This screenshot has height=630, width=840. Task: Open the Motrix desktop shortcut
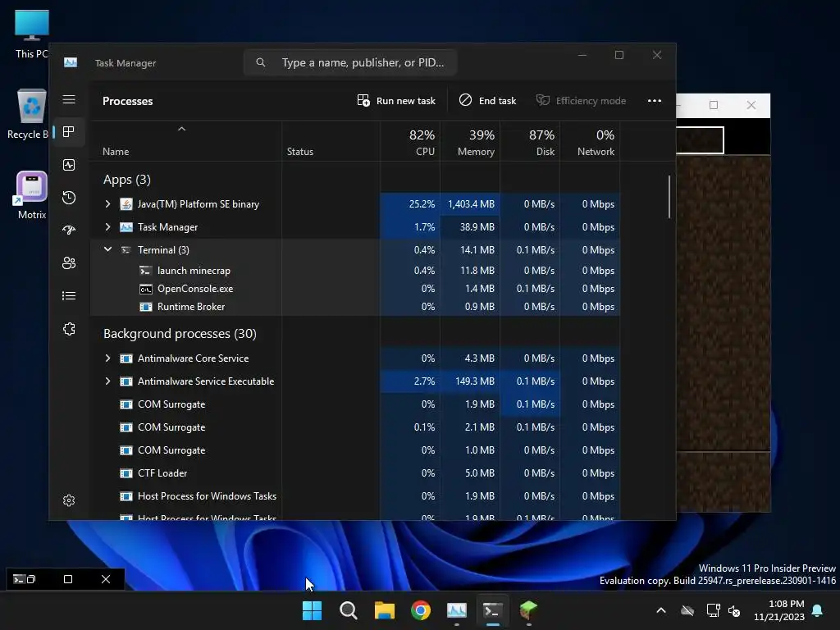(32, 195)
